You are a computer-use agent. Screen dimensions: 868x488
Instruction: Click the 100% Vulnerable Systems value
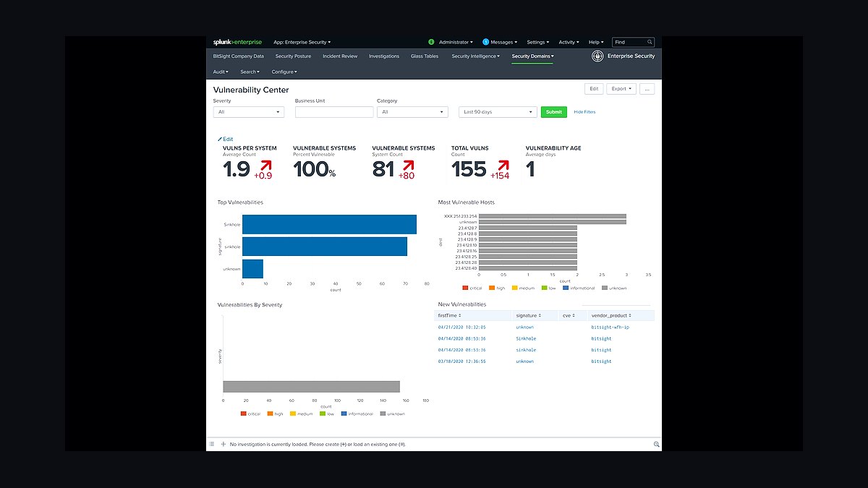[x=314, y=169]
